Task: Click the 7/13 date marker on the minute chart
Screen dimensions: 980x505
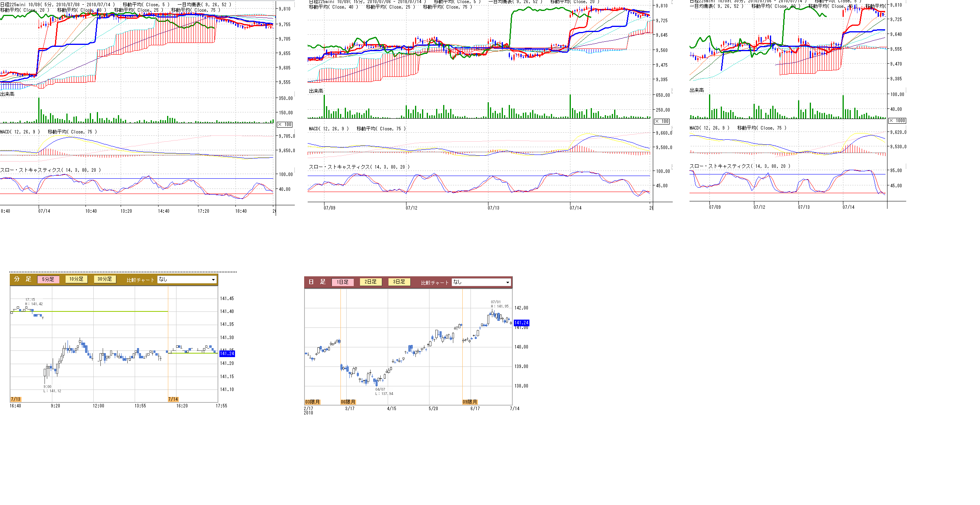Action: click(x=16, y=399)
